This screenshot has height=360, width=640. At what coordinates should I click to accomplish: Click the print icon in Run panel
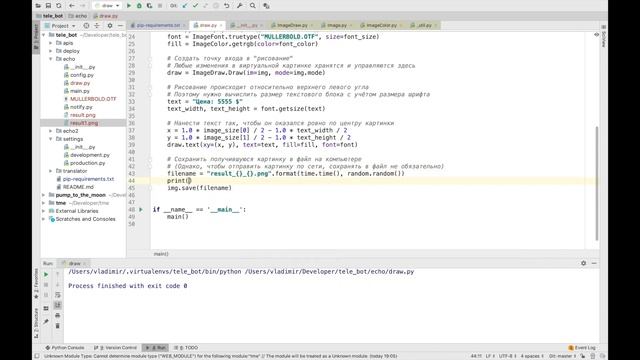(58, 316)
